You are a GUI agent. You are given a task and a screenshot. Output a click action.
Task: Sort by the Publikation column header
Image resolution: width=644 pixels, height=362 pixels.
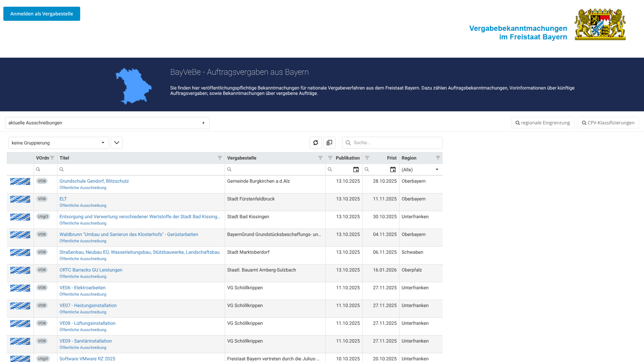[347, 158]
